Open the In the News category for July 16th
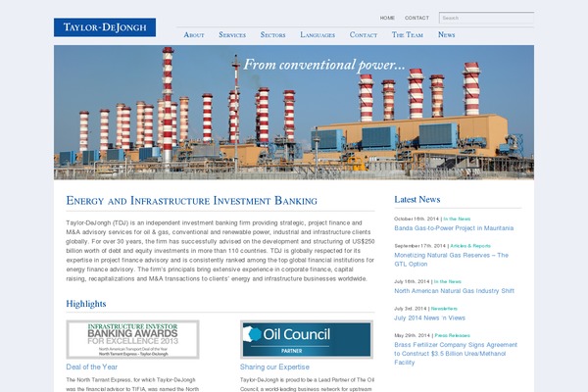 tap(448, 281)
